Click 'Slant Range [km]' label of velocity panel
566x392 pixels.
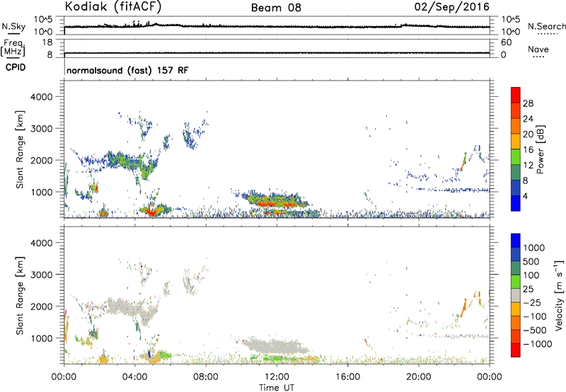pos(20,296)
